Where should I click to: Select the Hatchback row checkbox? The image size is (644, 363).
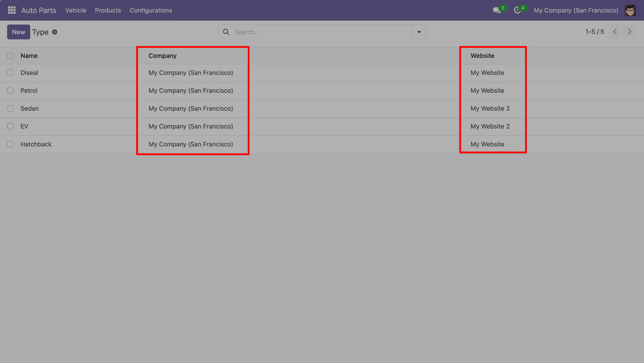pyautogui.click(x=10, y=144)
